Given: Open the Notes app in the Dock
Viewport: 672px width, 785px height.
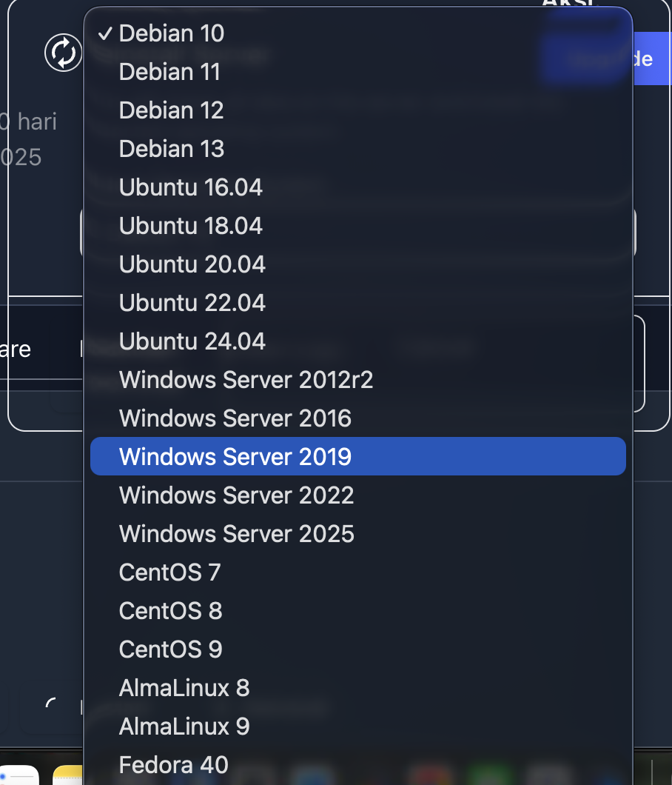Looking at the screenshot, I should click(68, 776).
